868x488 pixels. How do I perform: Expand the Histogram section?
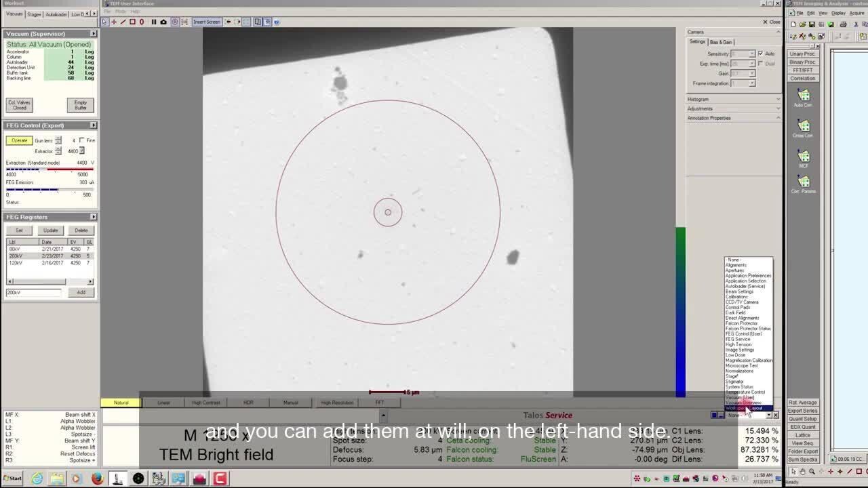(x=732, y=99)
